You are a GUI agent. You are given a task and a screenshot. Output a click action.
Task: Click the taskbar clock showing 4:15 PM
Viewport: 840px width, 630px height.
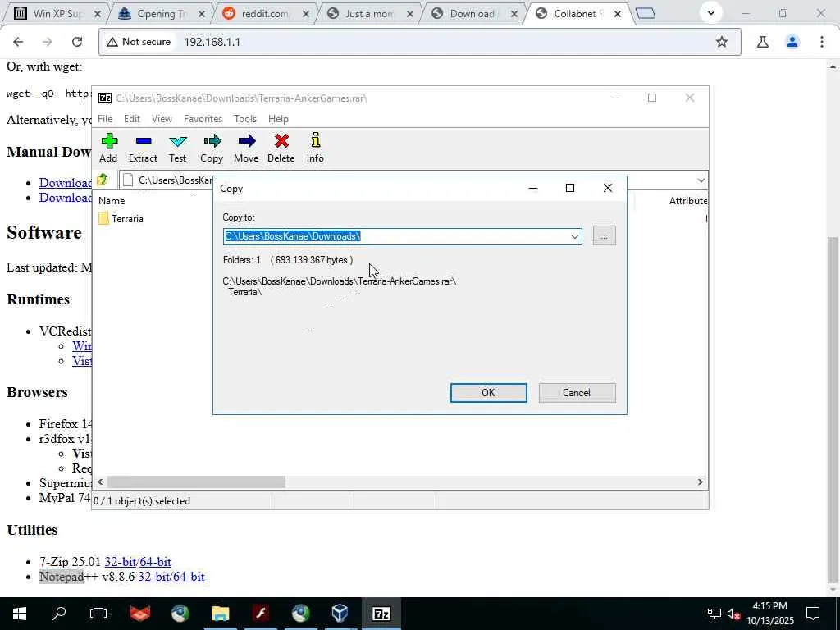pos(769,614)
